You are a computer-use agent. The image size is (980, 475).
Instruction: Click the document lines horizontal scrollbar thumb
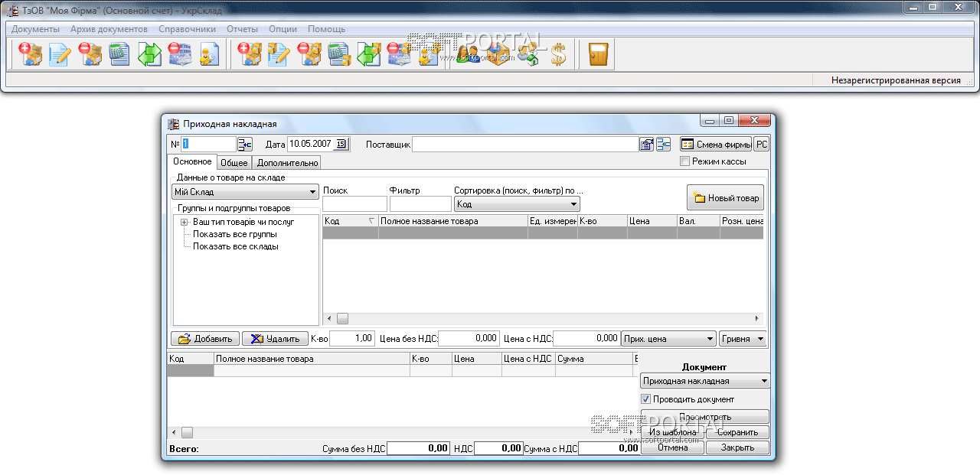[187, 433]
